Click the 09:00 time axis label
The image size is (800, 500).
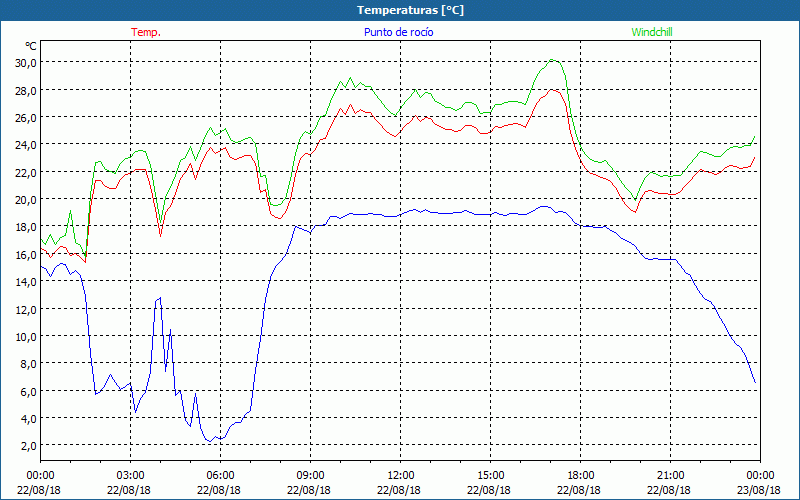[x=310, y=476]
